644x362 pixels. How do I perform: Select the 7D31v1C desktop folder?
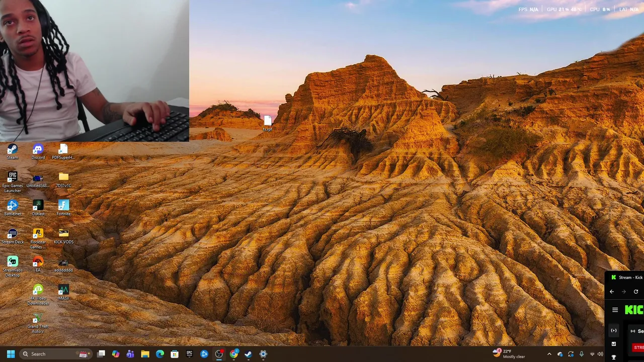63,179
